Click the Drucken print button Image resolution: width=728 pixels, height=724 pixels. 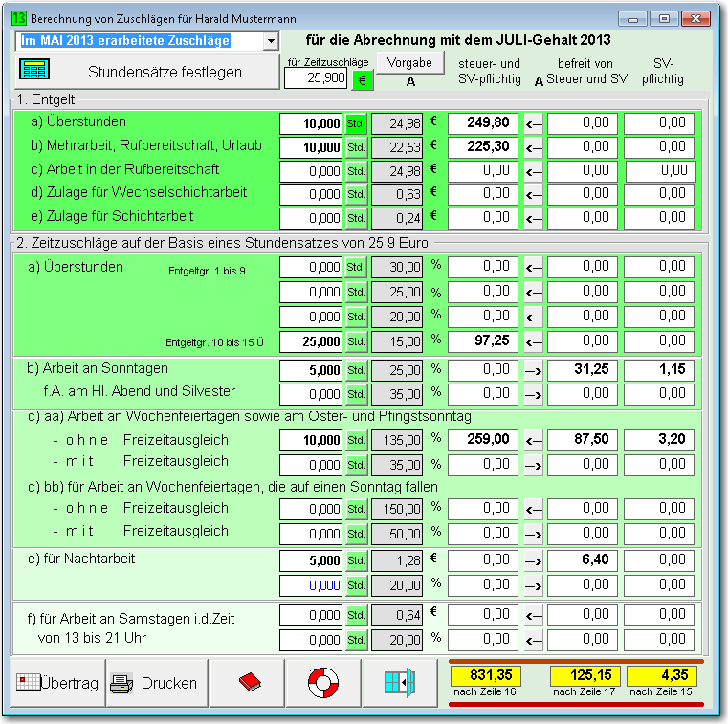(x=158, y=683)
